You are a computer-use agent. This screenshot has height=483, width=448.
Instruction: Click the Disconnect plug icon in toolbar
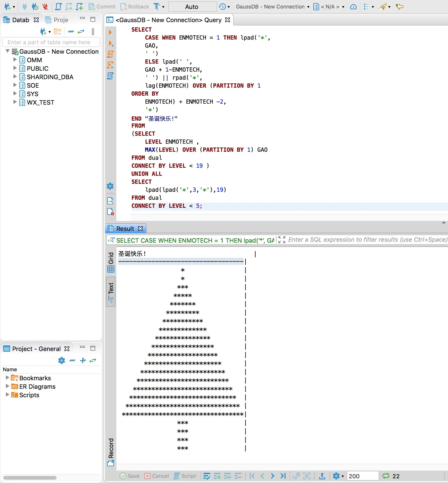(x=45, y=7)
